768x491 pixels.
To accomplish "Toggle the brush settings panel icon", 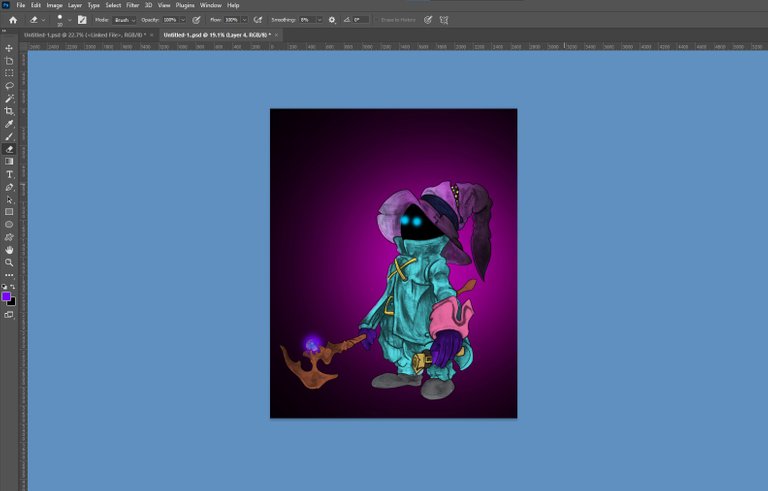I will coord(82,20).
